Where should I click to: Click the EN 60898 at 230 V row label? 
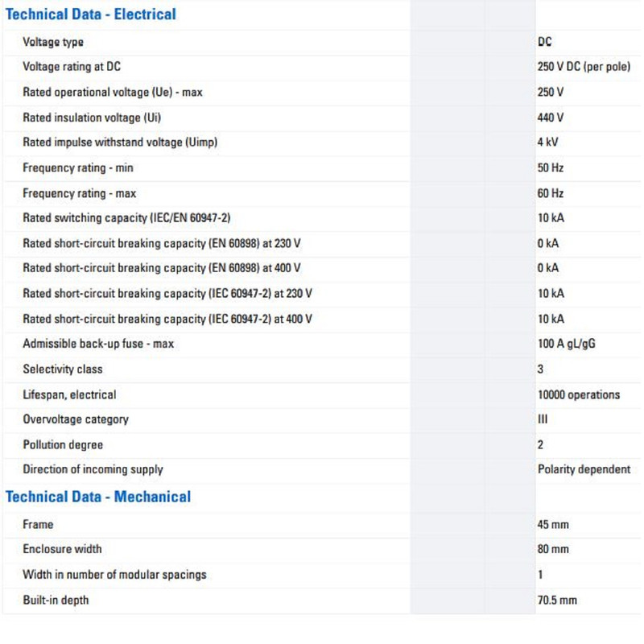tap(162, 243)
